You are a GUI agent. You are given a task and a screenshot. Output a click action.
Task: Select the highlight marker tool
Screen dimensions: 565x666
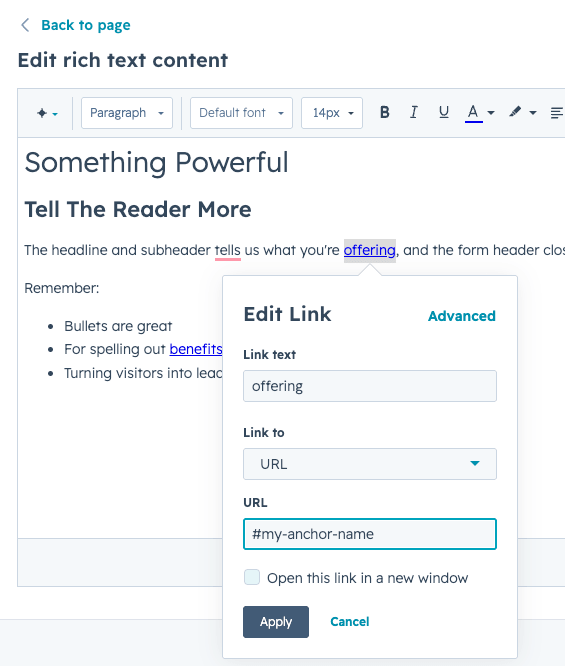[515, 112]
